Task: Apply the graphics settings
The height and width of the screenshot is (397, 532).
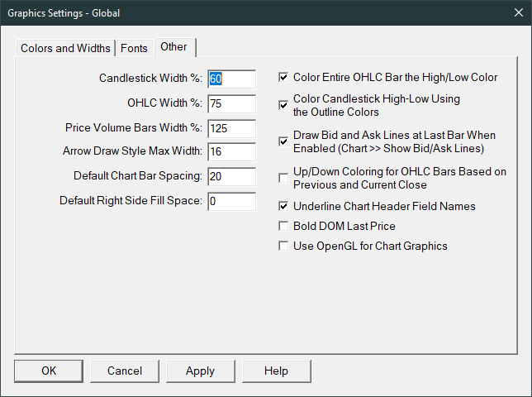Action: [x=200, y=371]
